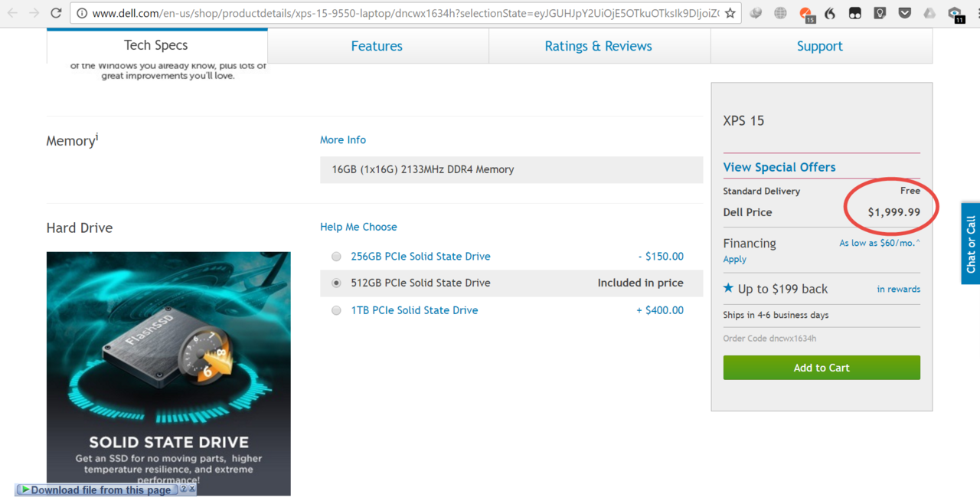Screen dimensions: 980x501
Task: Click the Solid State Drive promo image
Action: pos(168,373)
